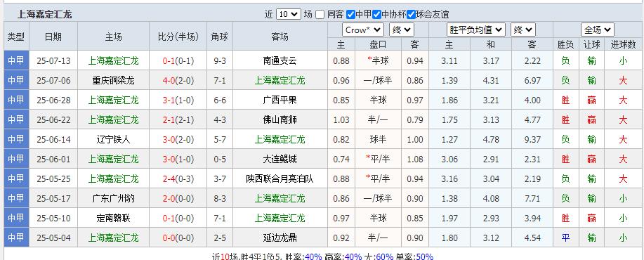644x260 pixels.
Task: Click corner count 9-3
Action: [x=220, y=61]
